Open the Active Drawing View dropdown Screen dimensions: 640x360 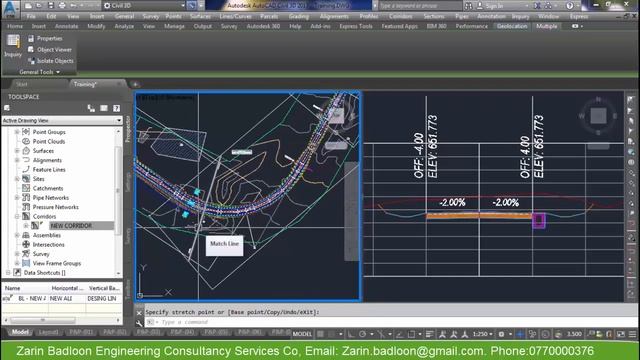[x=62, y=120]
